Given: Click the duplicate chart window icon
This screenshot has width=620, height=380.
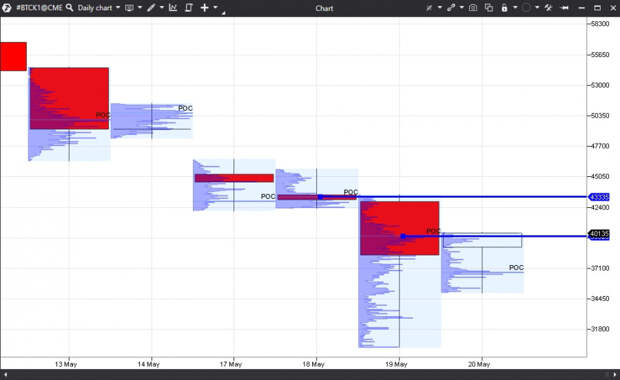Looking at the screenshot, I should (x=489, y=8).
